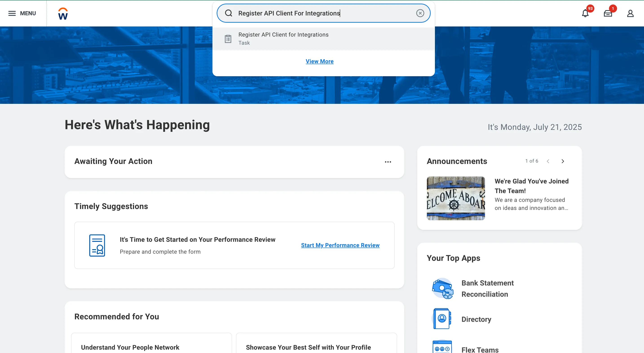Viewport: 644px width, 353px height.
Task: Open the inbox tray icon
Action: tap(608, 13)
